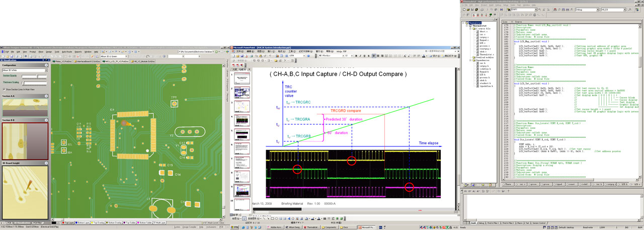Open the Design menu in Altium Designer

coord(49,52)
